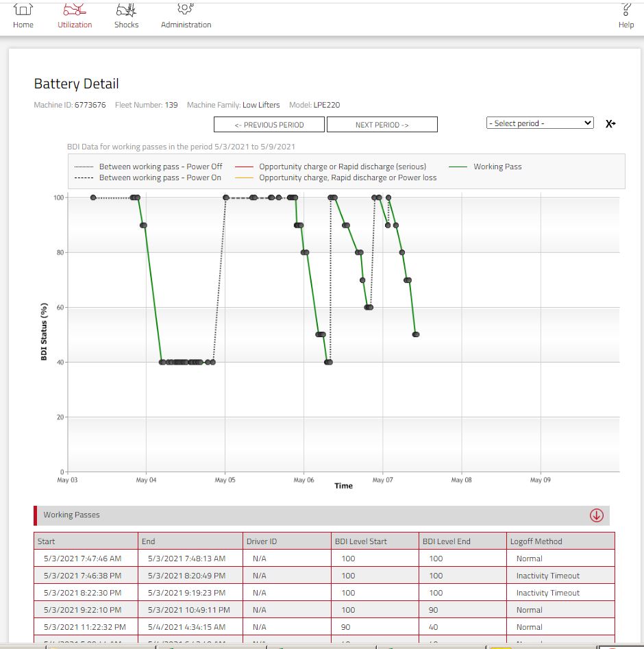Click the Administration menu label

(x=186, y=25)
